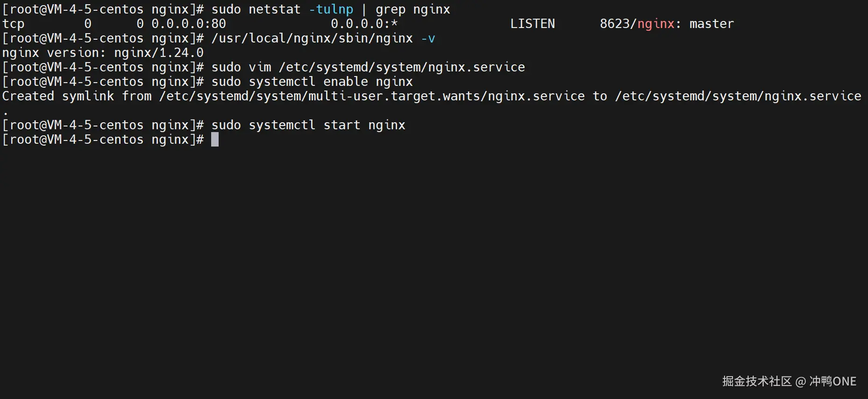Click the "/usr/local/nginx/sbin/nginx" binary path
The width and height of the screenshot is (868, 399).
pyautogui.click(x=312, y=38)
